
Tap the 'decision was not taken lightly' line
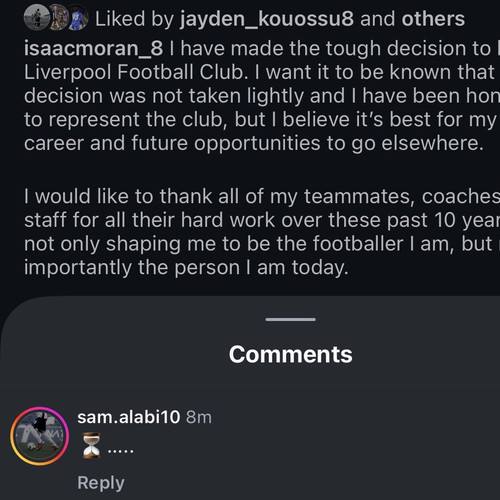coord(262,96)
